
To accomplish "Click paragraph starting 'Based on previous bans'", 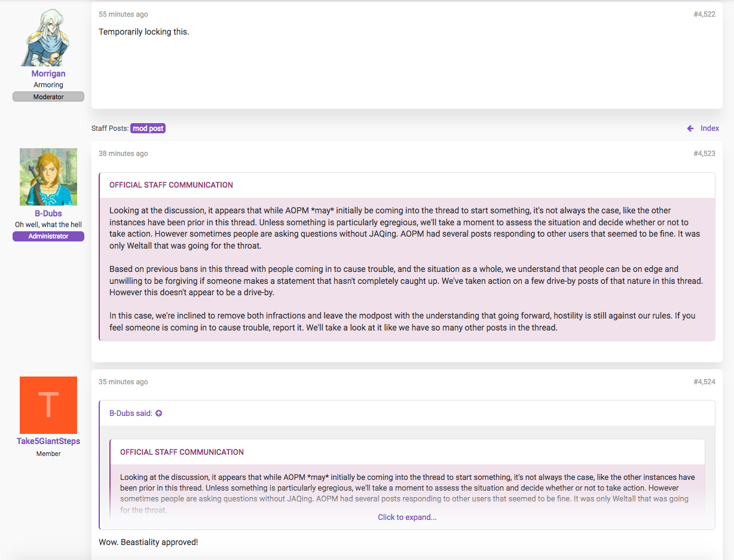I will [x=405, y=281].
